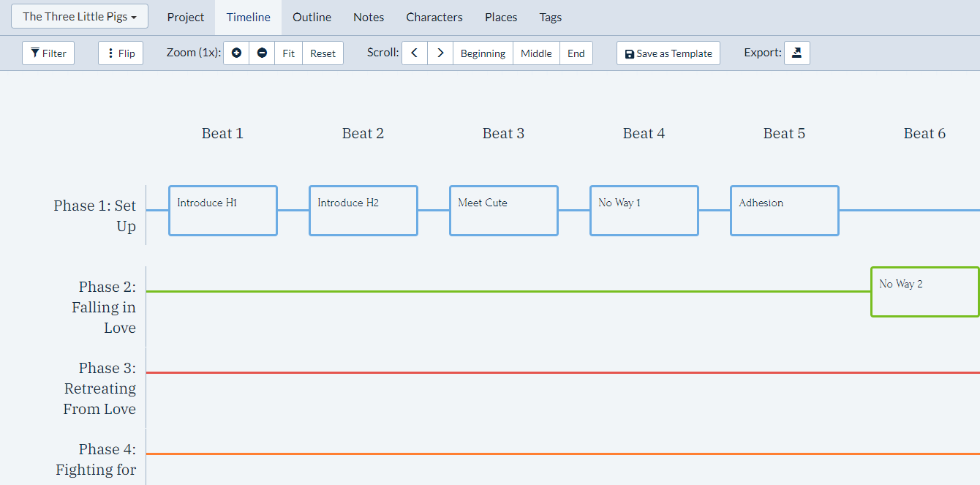Open the Tags tab
Viewport: 980px width, 485px height.
[550, 17]
